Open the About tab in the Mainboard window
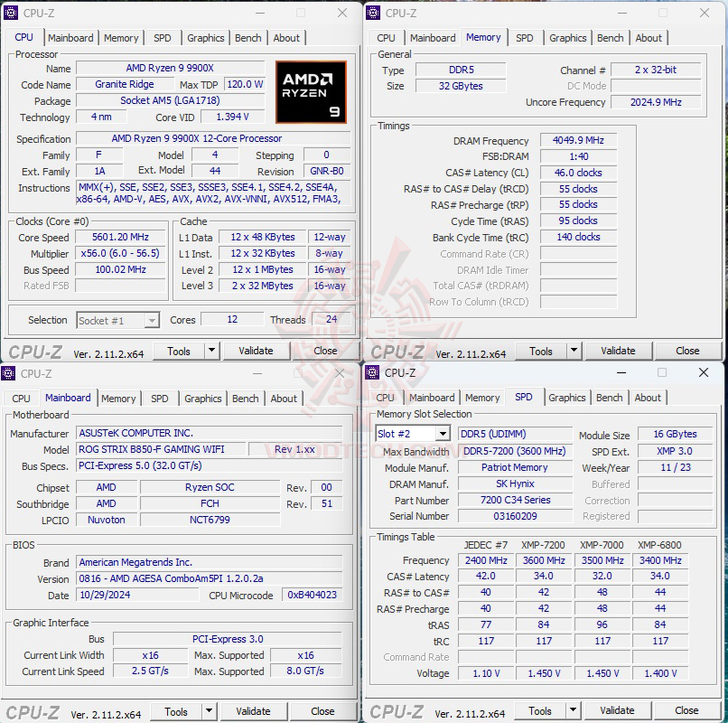Viewport: 728px width, 723px height. point(284,398)
